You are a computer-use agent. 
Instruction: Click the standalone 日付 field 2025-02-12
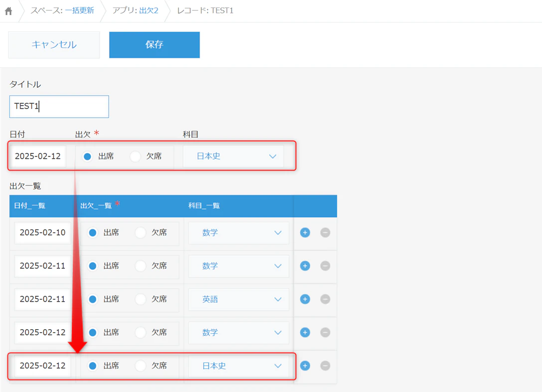pos(38,156)
